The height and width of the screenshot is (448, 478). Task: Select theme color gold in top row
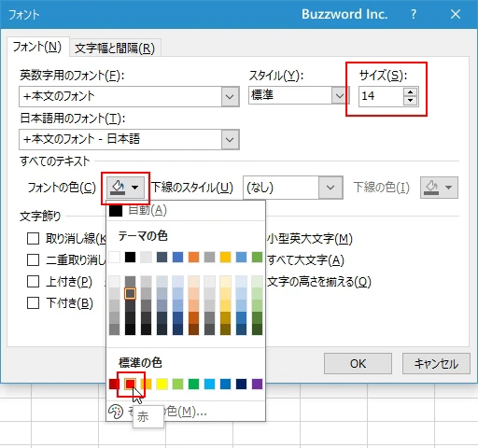[x=225, y=258]
